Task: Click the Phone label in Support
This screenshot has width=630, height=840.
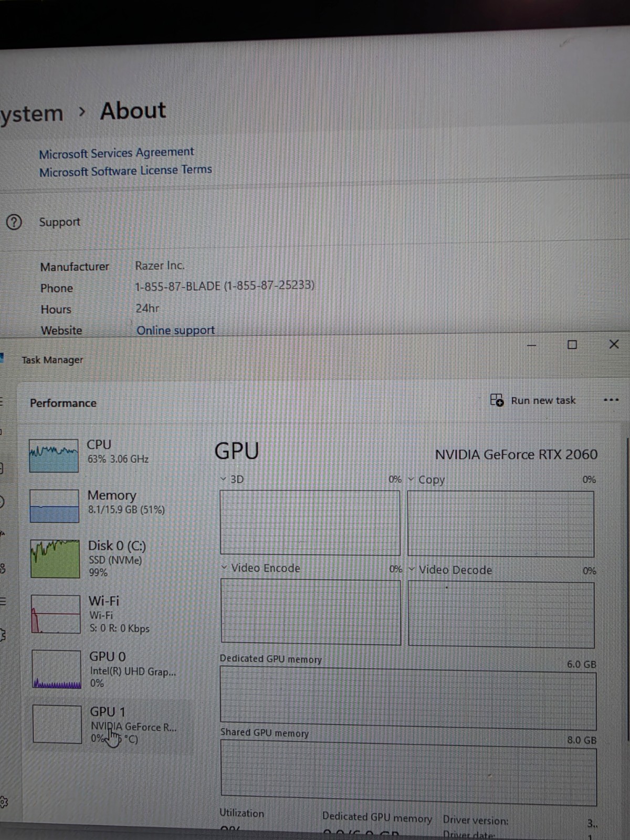Action: (57, 288)
